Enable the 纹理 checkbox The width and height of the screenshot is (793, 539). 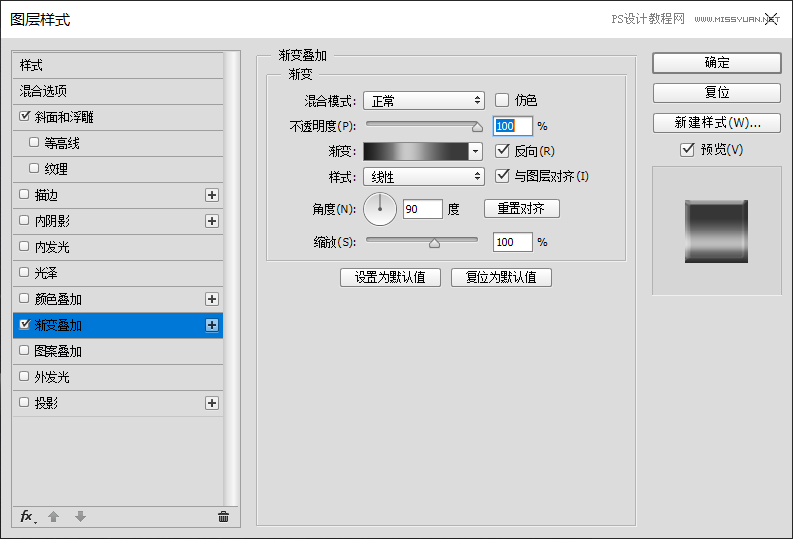coord(34,168)
